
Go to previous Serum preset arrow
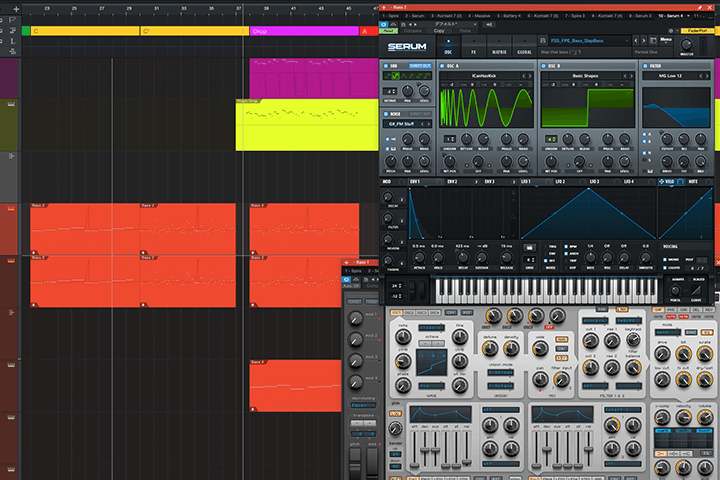click(636, 40)
